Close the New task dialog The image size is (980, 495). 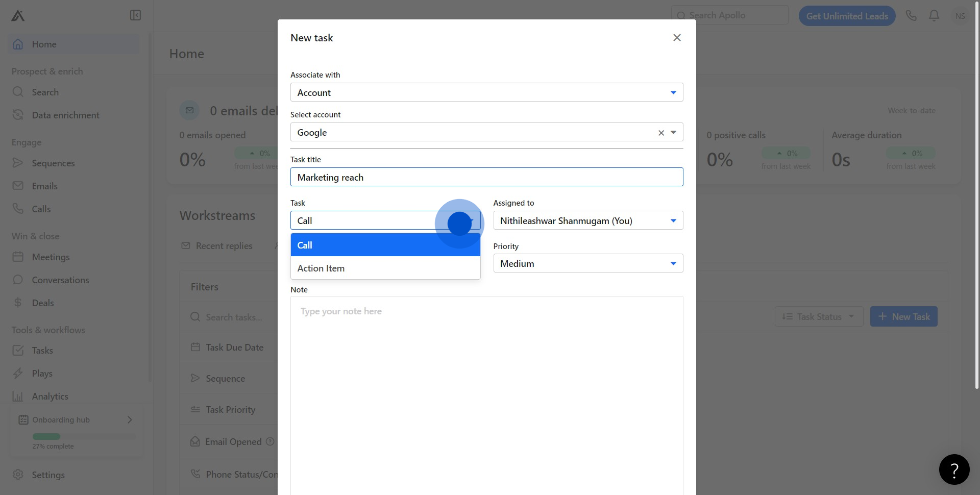[677, 38]
